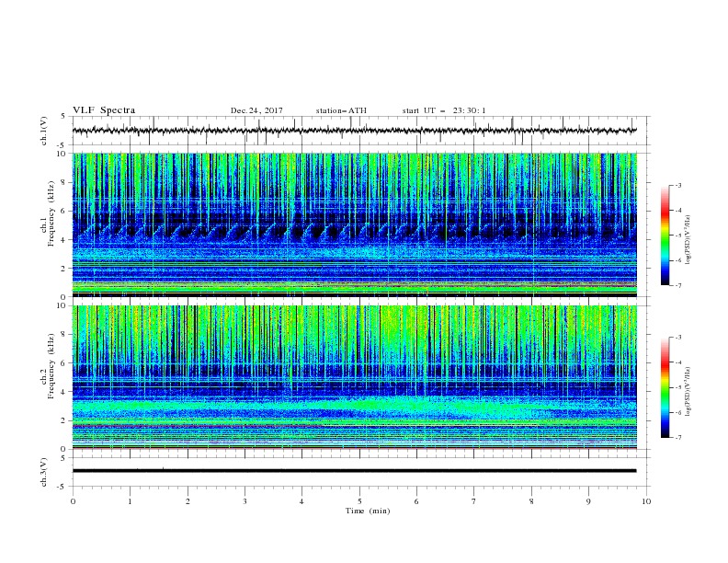Click the ch.1 colorbar 'log(PSD)(V²/Hz)' label
This screenshot has height=563, width=728.
(x=689, y=240)
